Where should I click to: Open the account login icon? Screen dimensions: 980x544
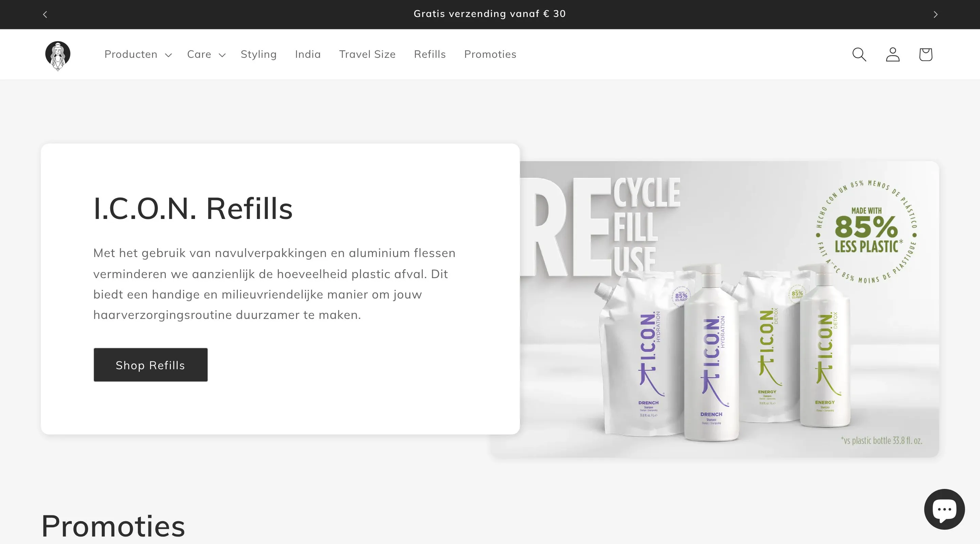point(893,54)
